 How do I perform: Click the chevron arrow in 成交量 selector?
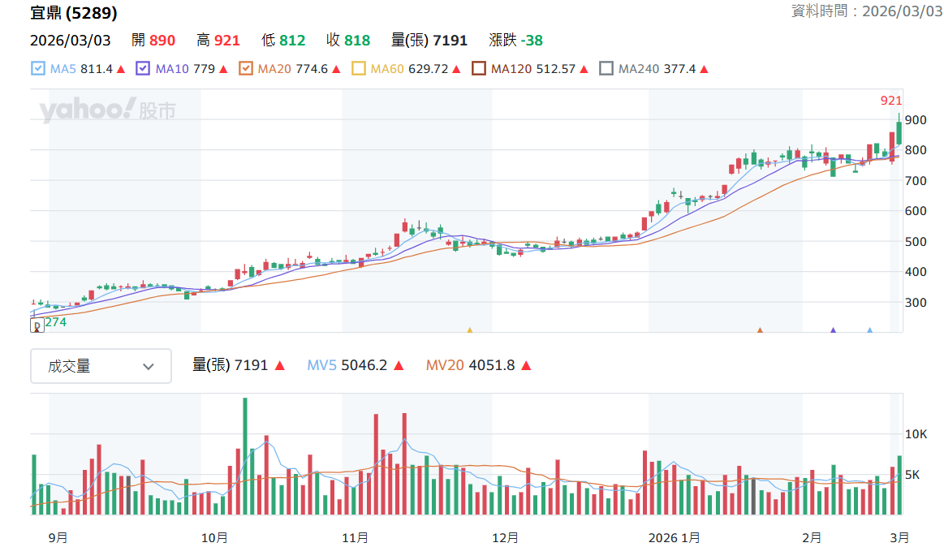pos(148,367)
